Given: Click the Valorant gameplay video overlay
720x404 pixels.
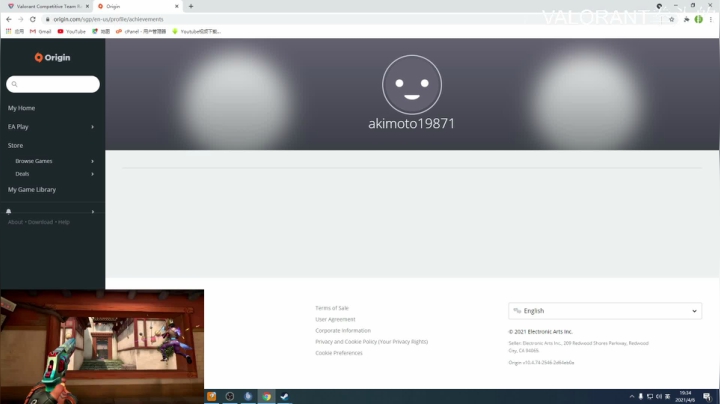Looking at the screenshot, I should [x=102, y=347].
